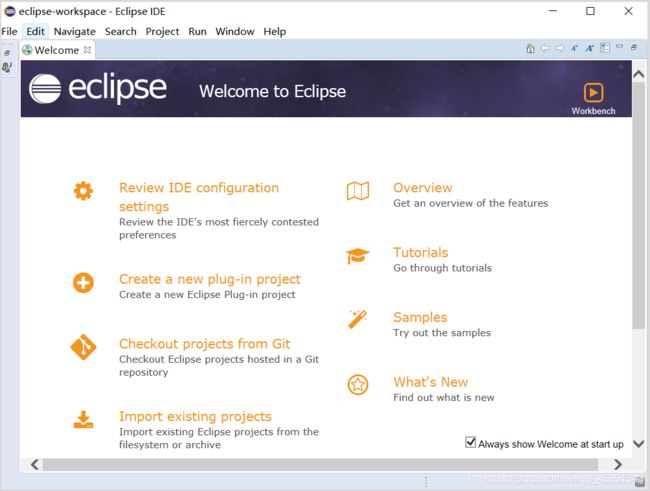Screen dimensions: 650x491
Task: Click the Git diamond icon
Action: pyautogui.click(x=83, y=347)
